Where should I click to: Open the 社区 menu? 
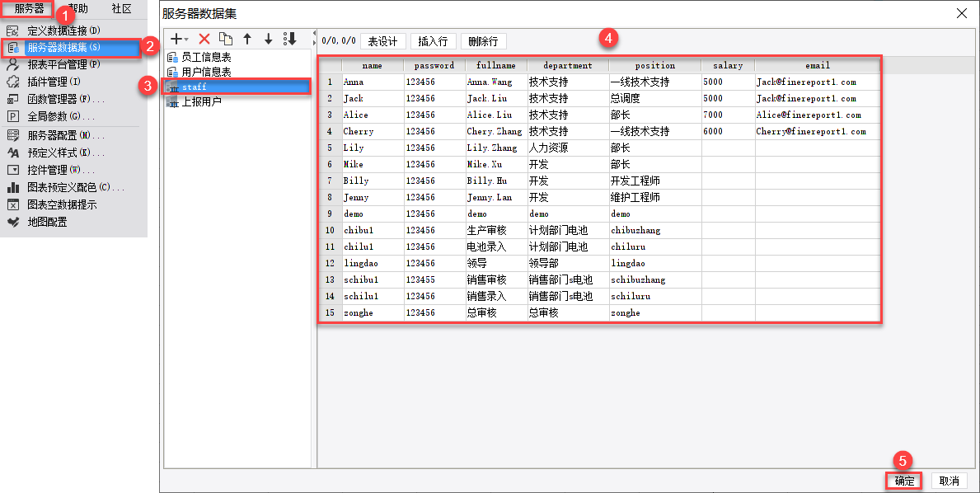pos(122,9)
